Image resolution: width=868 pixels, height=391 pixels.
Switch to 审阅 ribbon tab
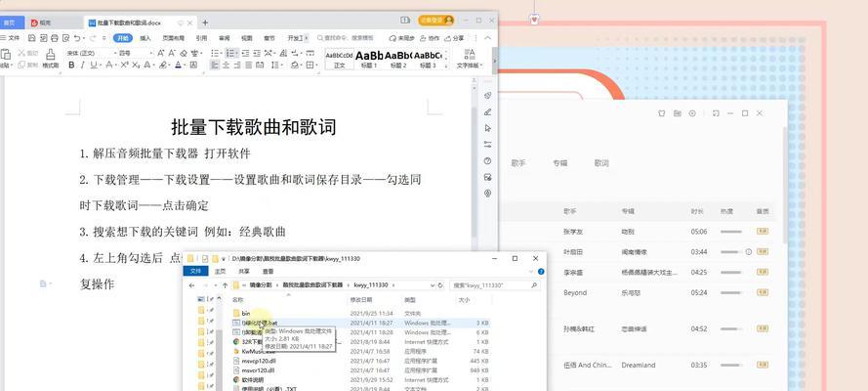[x=225, y=38]
